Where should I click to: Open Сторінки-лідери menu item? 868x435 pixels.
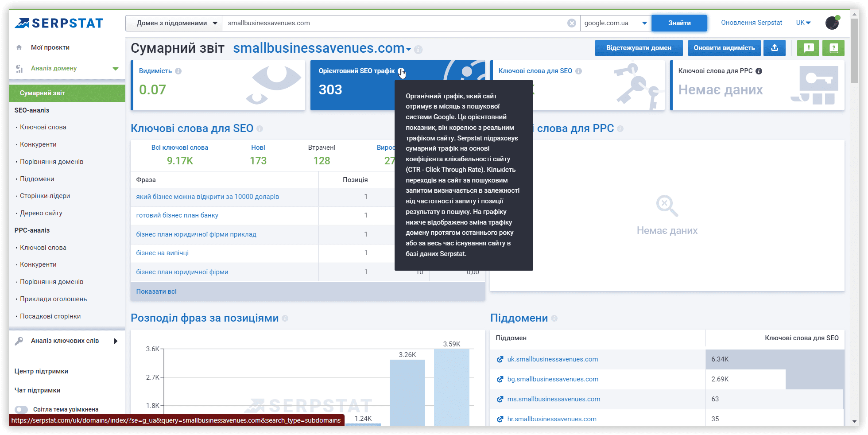(x=45, y=196)
